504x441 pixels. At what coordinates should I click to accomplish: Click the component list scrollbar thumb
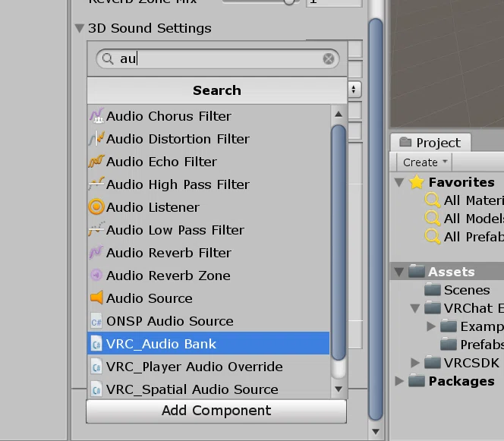point(338,242)
